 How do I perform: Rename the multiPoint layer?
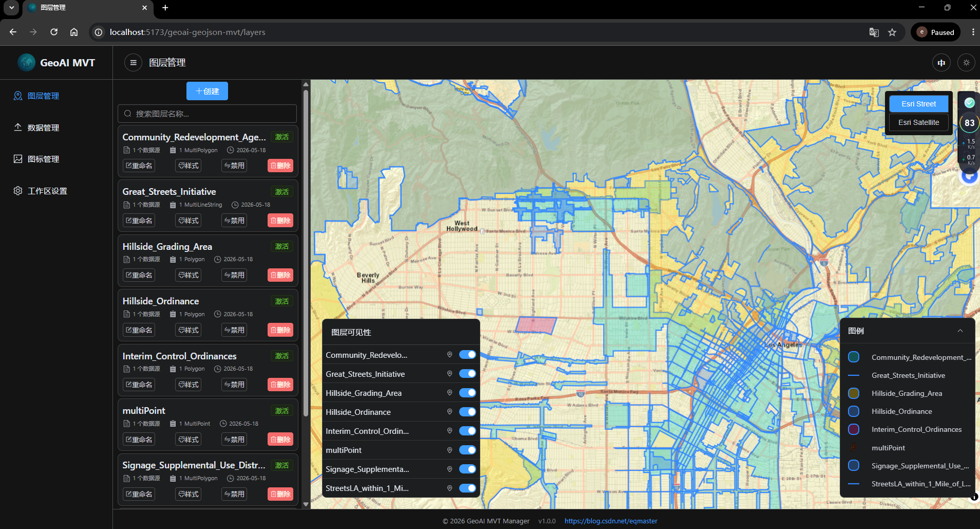point(139,440)
